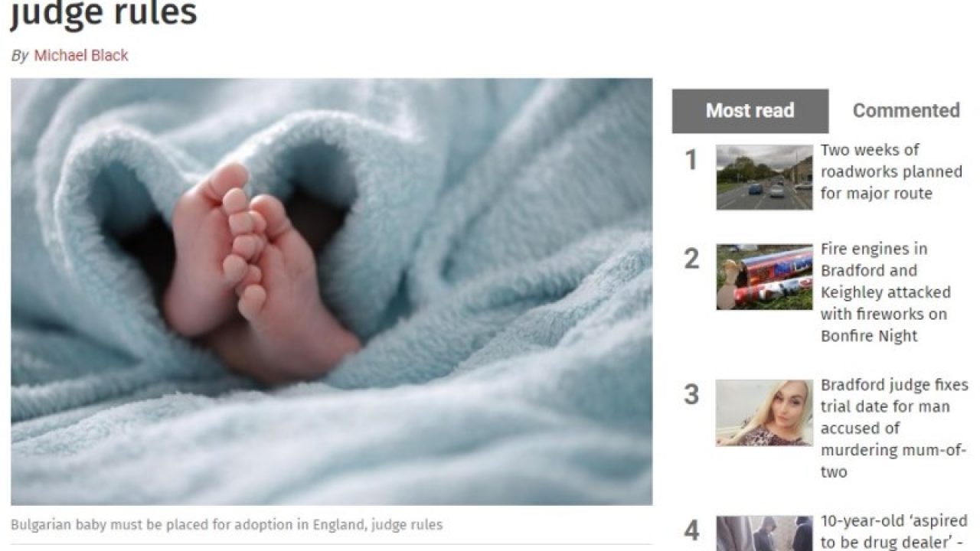Click the image caption about Bulgarian baby
The image size is (980, 551).
tap(227, 525)
